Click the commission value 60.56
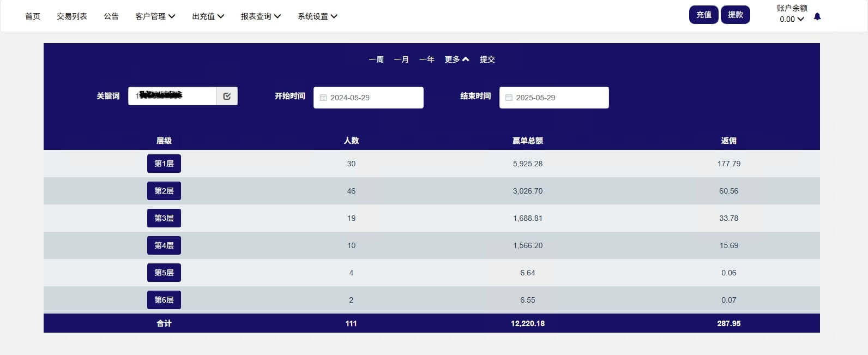Image resolution: width=868 pixels, height=355 pixels. click(x=729, y=191)
